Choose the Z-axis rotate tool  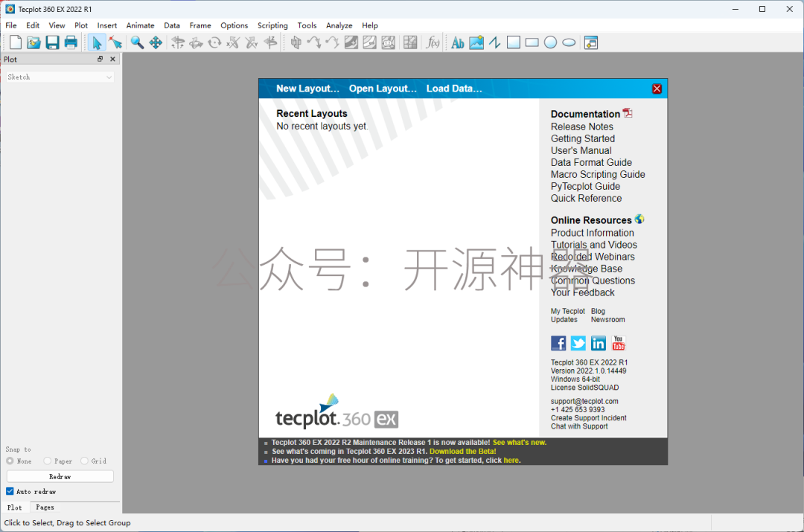point(270,42)
